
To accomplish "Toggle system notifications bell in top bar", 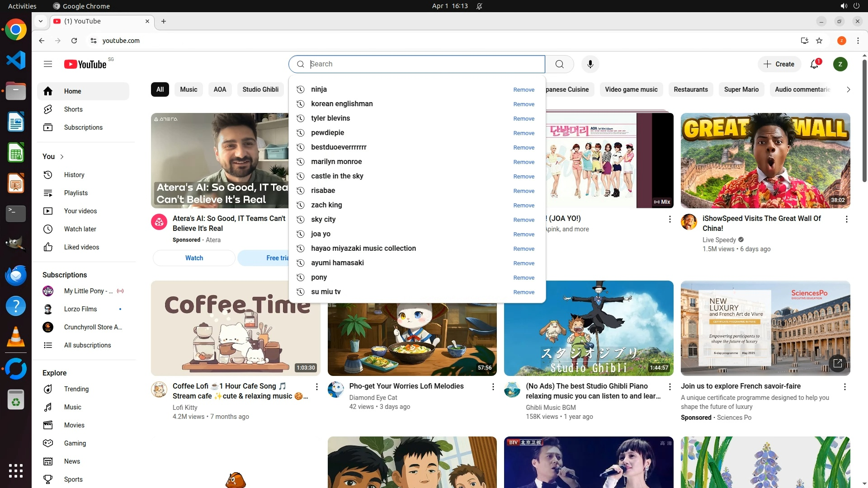I will (x=479, y=6).
